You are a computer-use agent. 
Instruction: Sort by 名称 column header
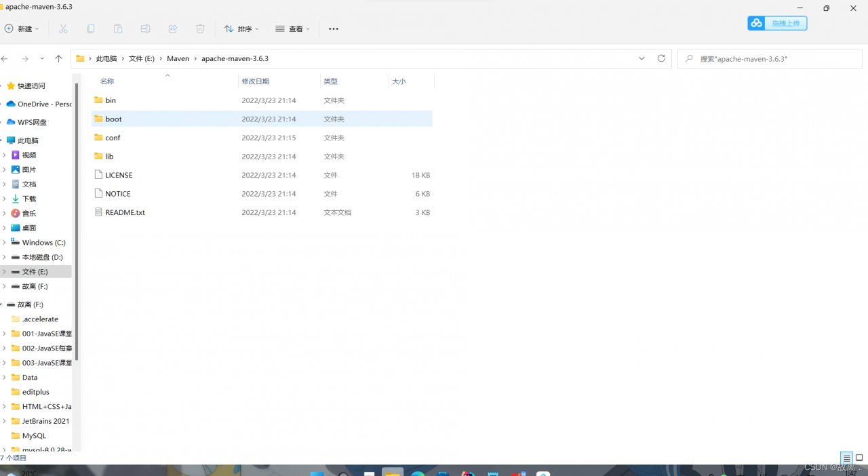coord(107,81)
